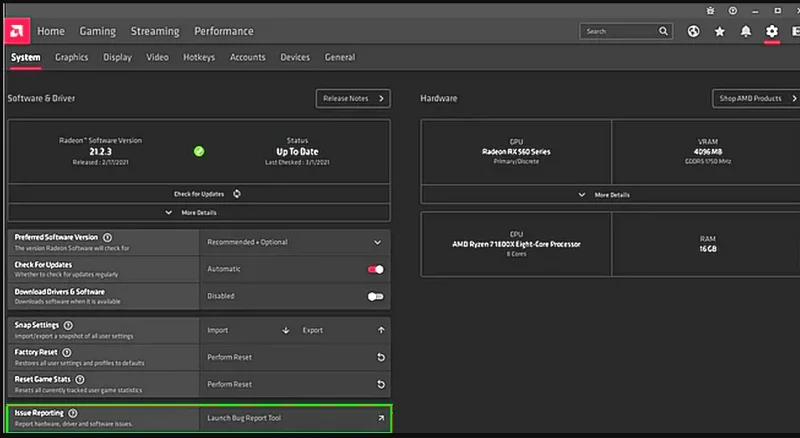The width and height of the screenshot is (800, 438).
Task: Click the search magnifier icon
Action: pyautogui.click(x=663, y=31)
